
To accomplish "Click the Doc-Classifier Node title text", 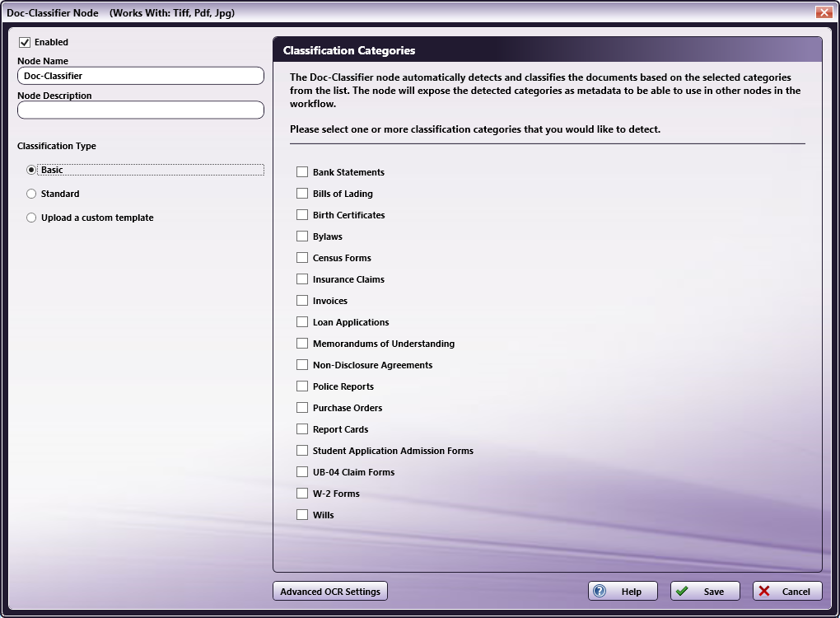I will (53, 13).
